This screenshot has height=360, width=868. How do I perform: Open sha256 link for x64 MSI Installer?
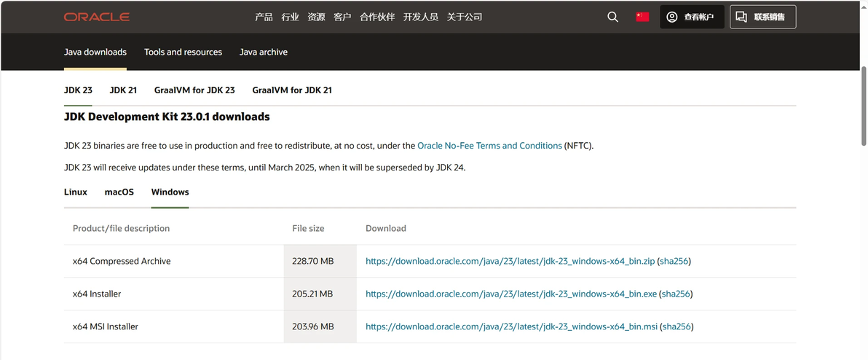[675, 326]
